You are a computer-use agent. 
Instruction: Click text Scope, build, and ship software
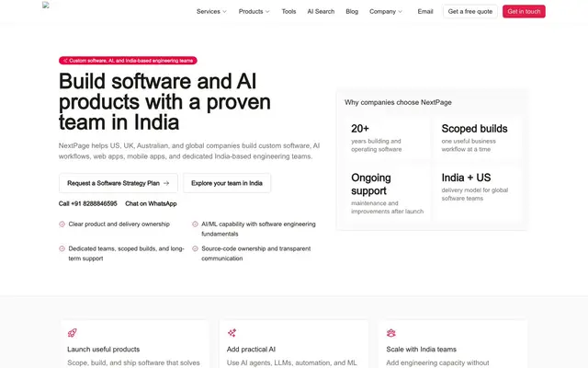tap(133, 362)
